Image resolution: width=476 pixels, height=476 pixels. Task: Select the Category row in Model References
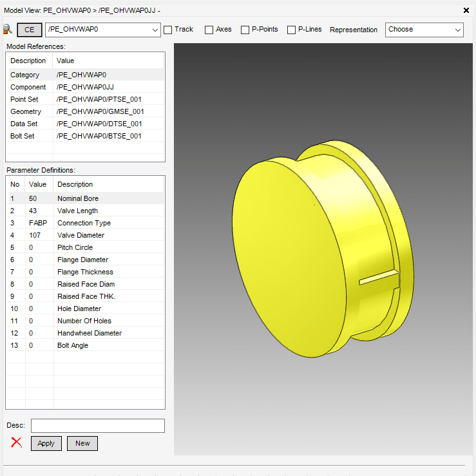[85, 75]
